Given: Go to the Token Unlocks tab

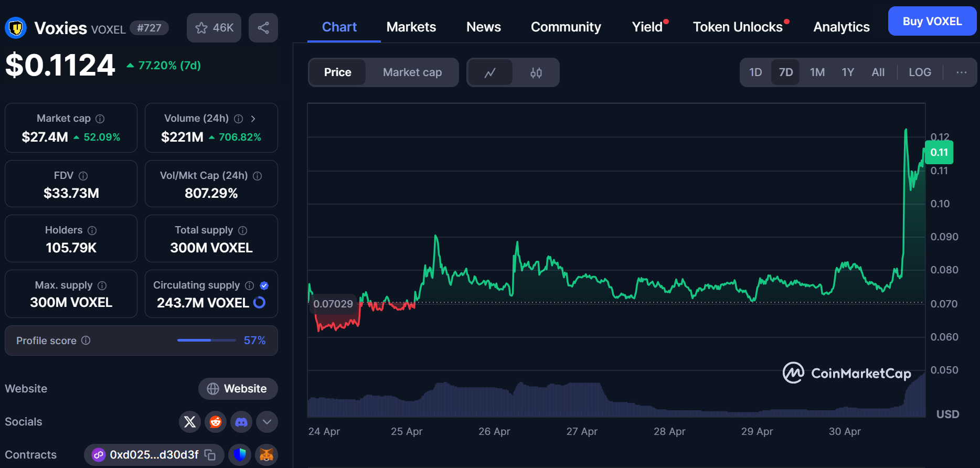Looking at the screenshot, I should 737,27.
